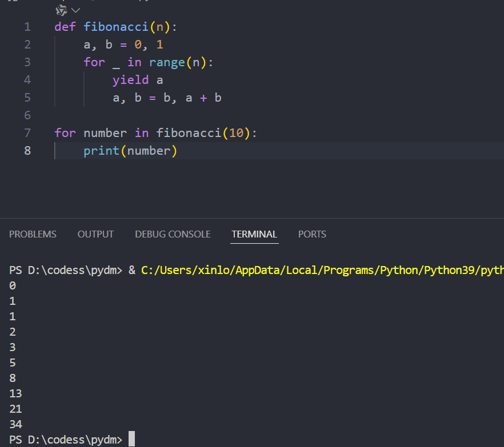Click 'fibonacci(10)' call on line 7
This screenshot has height=447, width=504.
[x=203, y=133]
